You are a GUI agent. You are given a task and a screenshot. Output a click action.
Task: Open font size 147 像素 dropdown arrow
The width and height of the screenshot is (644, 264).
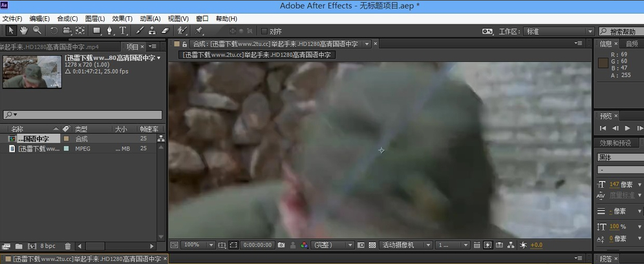tap(639, 185)
